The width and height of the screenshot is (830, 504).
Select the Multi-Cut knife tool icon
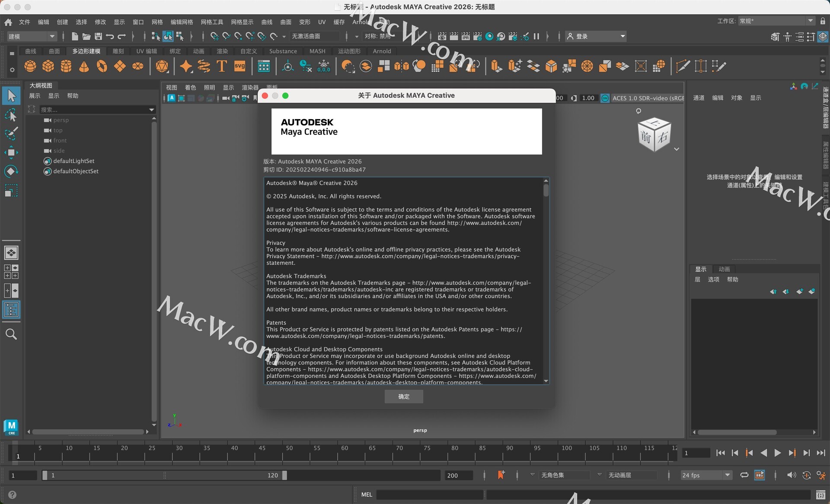(x=683, y=66)
